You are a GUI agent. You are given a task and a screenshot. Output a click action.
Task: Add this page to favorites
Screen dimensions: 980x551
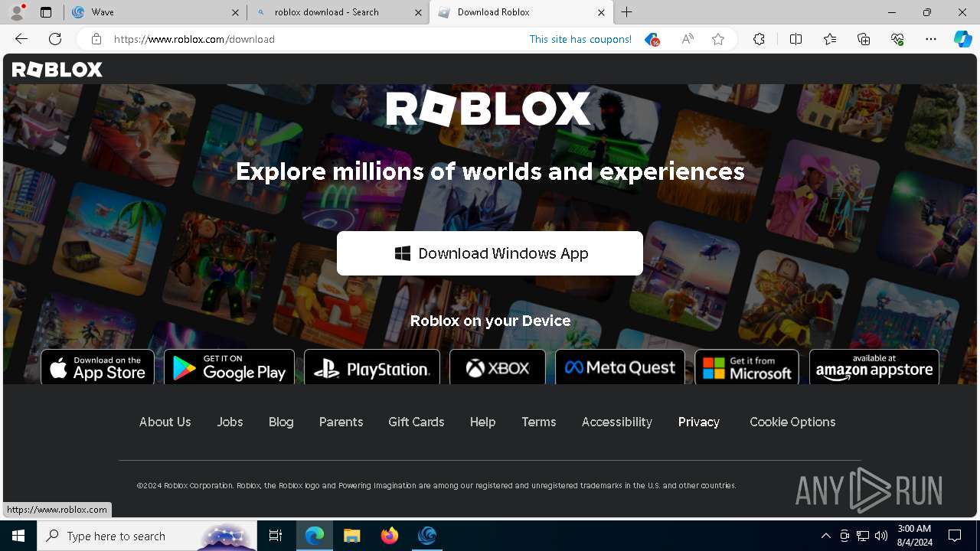(718, 39)
